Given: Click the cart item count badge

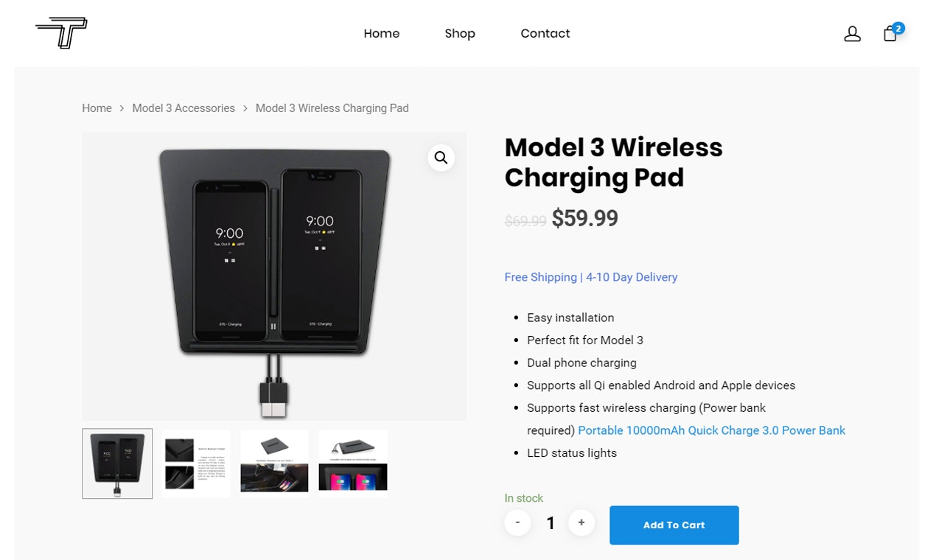Looking at the screenshot, I should click(898, 28).
